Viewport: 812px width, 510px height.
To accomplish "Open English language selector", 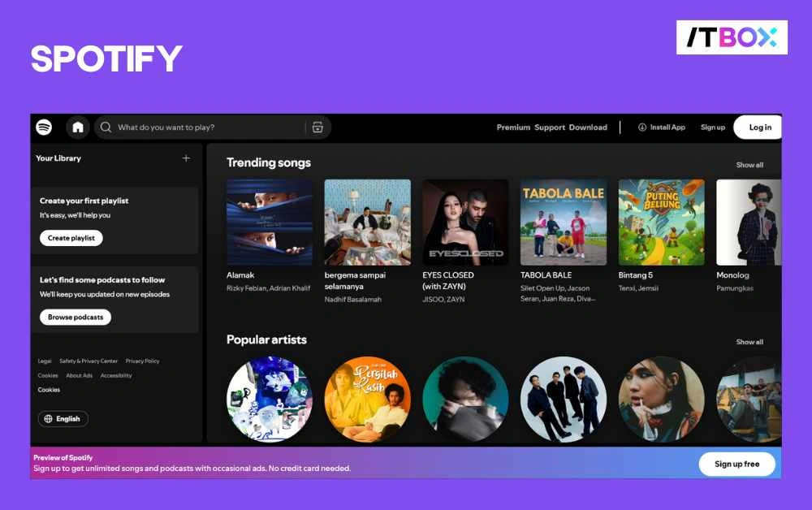I will pyautogui.click(x=63, y=419).
